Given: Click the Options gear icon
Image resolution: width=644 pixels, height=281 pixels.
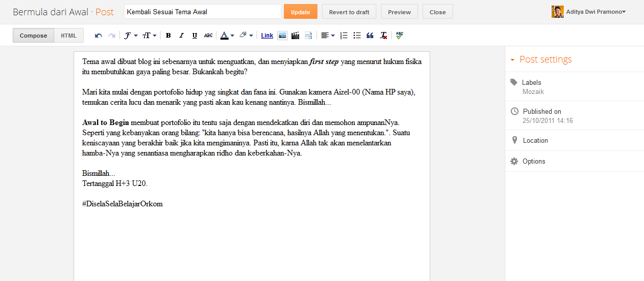Looking at the screenshot, I should coord(514,161).
